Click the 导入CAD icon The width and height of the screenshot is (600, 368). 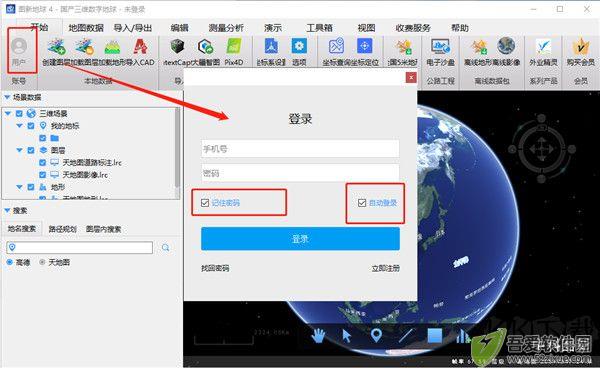(140, 47)
